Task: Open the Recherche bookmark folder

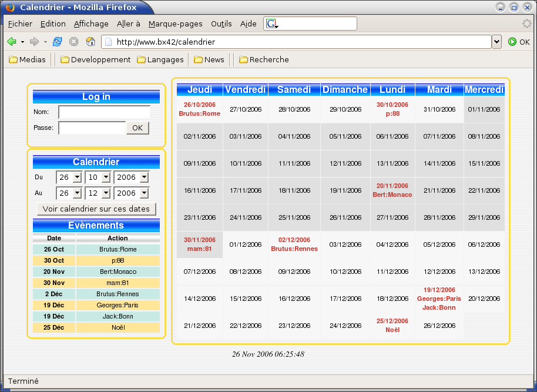Action: point(264,59)
